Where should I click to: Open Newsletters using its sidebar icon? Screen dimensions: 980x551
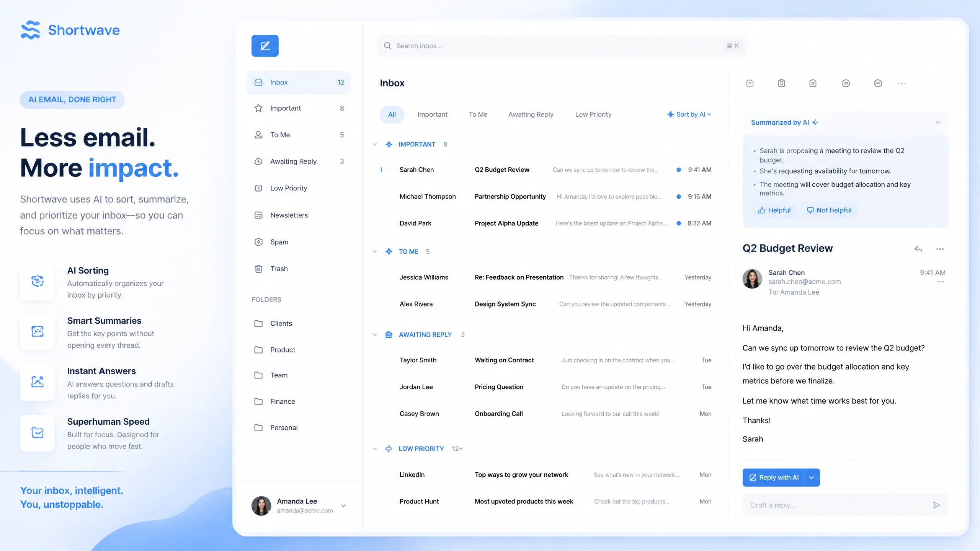[258, 215]
